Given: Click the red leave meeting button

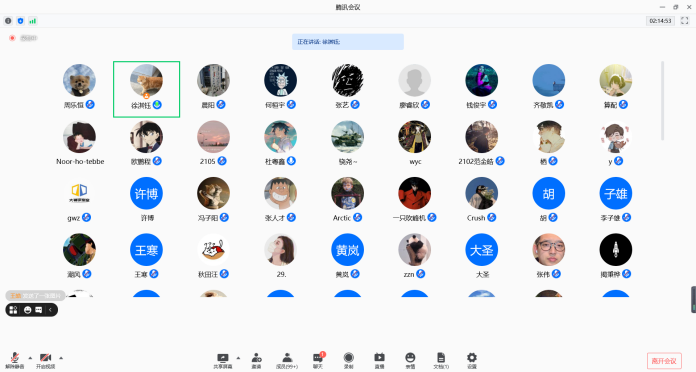Looking at the screenshot, I should [664, 361].
